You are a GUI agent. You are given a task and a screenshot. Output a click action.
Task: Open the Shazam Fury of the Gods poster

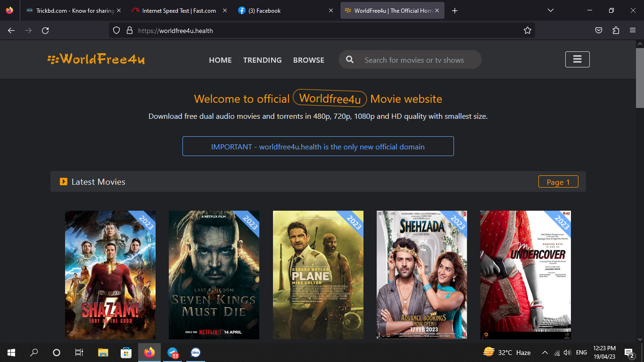[x=110, y=275]
